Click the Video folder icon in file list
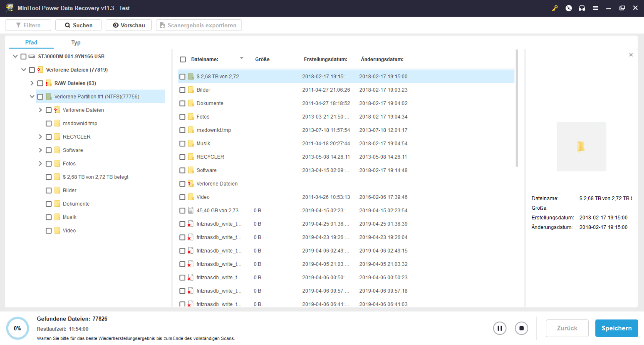The height and width of the screenshot is (345, 644). (191, 197)
